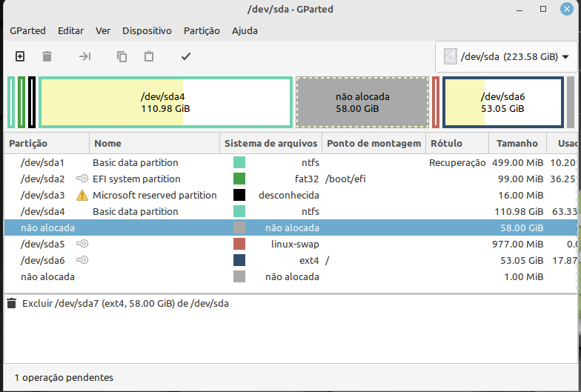
Task: Click the warning triangle icon on /dev/sda3
Action: [82, 196]
